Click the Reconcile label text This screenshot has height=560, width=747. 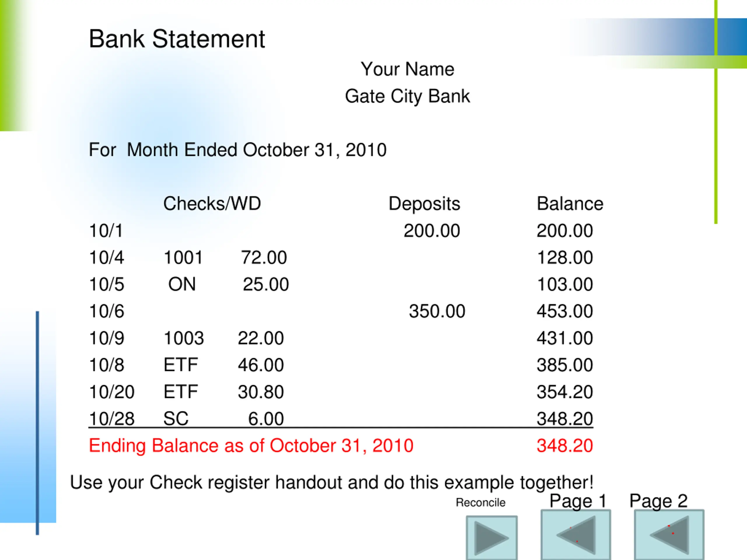pos(480,503)
